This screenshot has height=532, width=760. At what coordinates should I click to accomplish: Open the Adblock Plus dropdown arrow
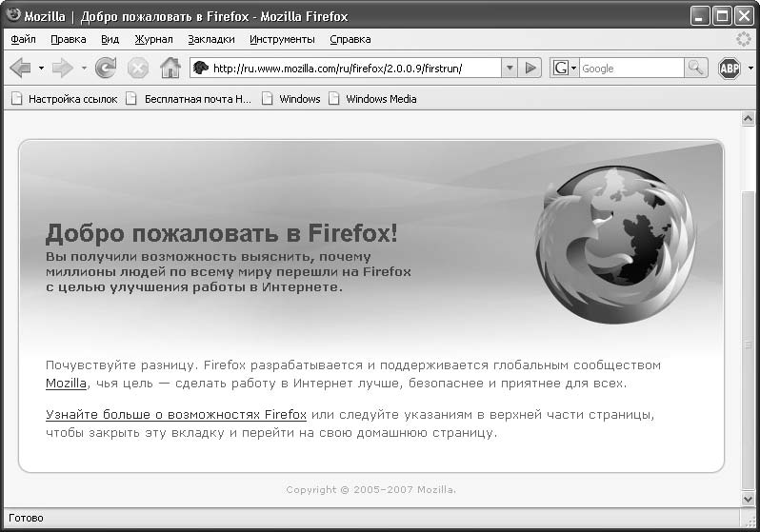point(750,69)
